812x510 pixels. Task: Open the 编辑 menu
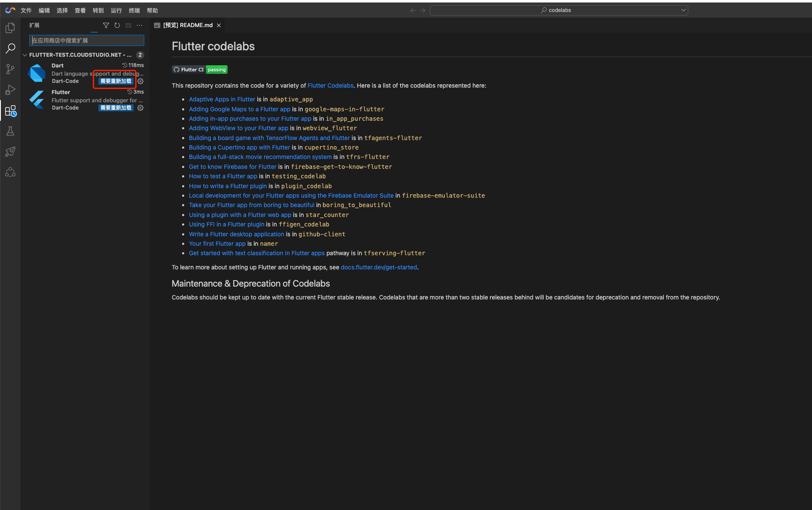click(44, 10)
